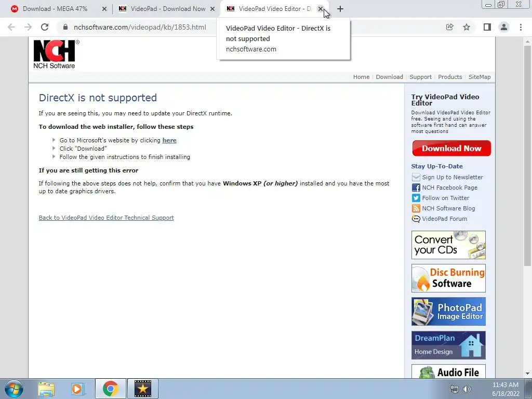The image size is (532, 399).
Task: Open the Chrome profile menu
Action: 504,27
